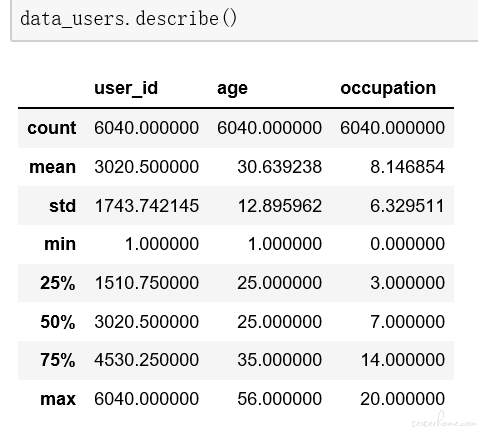The width and height of the screenshot is (478, 434).
Task: Select mean age value 30.639238
Action: pos(279,167)
